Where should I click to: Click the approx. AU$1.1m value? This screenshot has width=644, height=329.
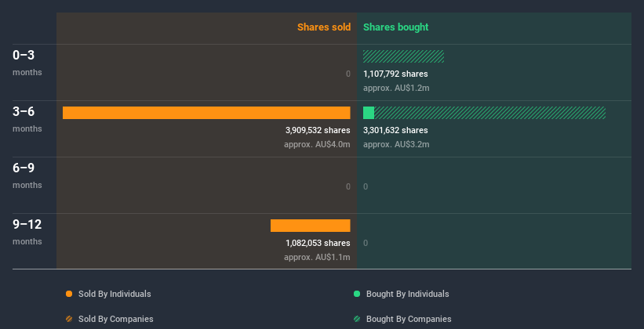[x=317, y=257]
